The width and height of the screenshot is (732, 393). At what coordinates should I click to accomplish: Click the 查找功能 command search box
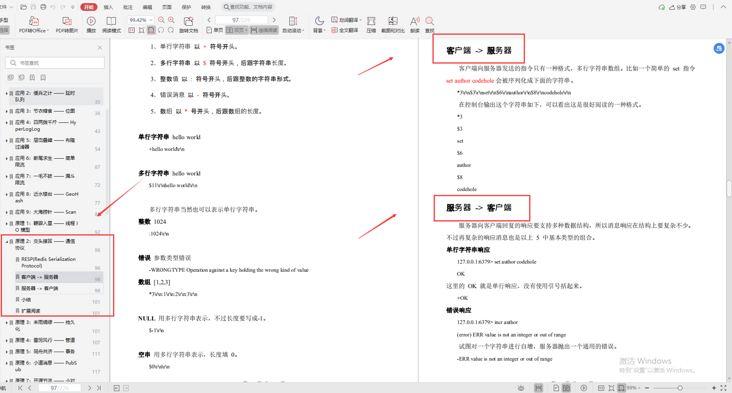(x=248, y=7)
